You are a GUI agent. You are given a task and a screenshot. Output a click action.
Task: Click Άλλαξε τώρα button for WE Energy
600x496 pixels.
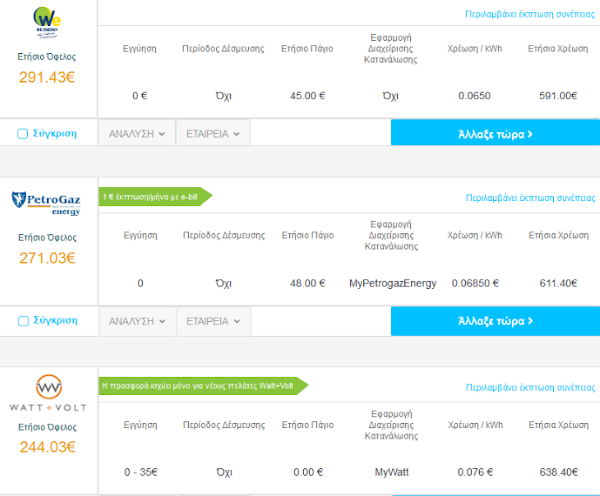[495, 134]
